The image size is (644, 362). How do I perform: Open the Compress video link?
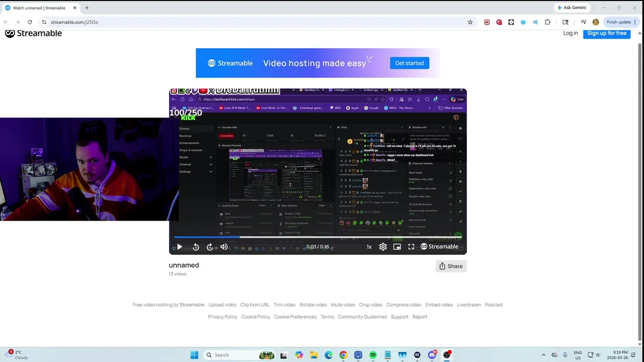(x=404, y=305)
